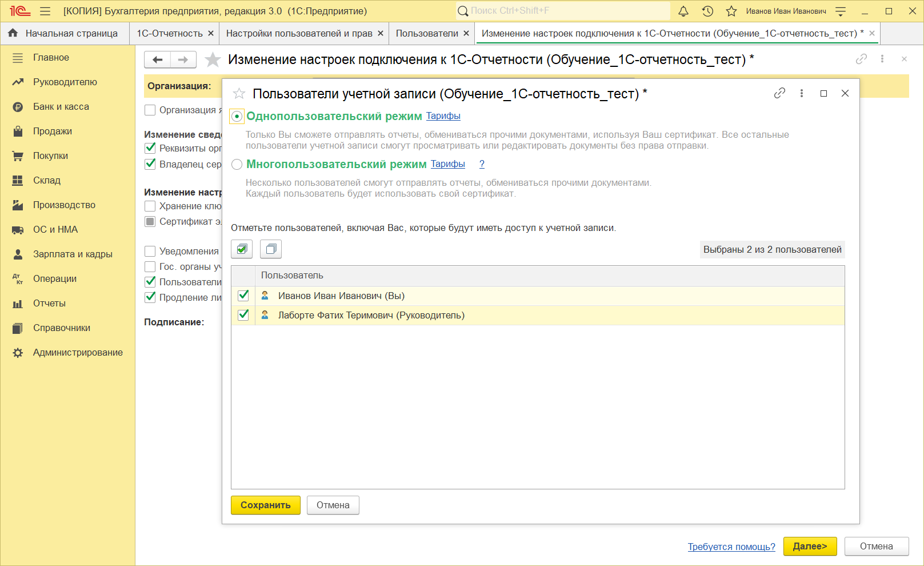Toggle Реквизиты checkbox

150,148
